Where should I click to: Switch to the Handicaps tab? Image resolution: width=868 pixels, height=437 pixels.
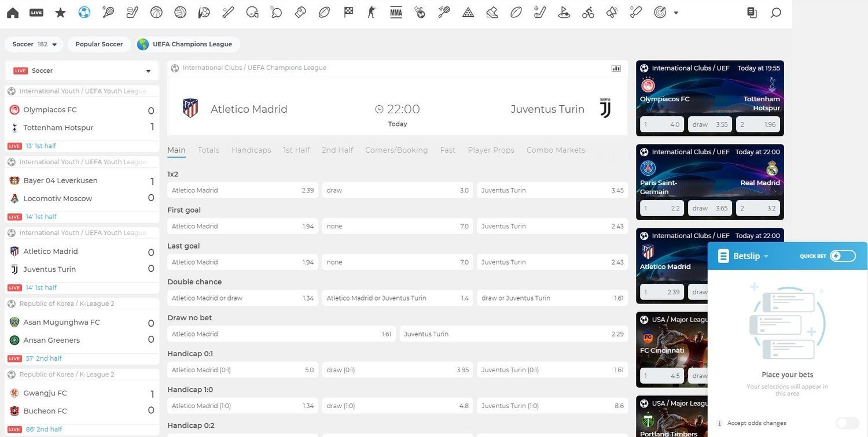(251, 150)
